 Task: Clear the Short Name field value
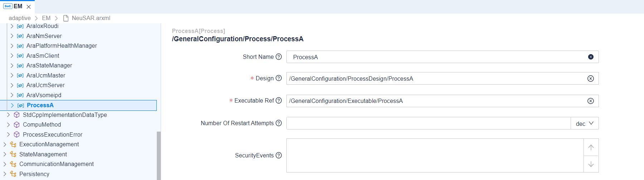click(x=591, y=57)
